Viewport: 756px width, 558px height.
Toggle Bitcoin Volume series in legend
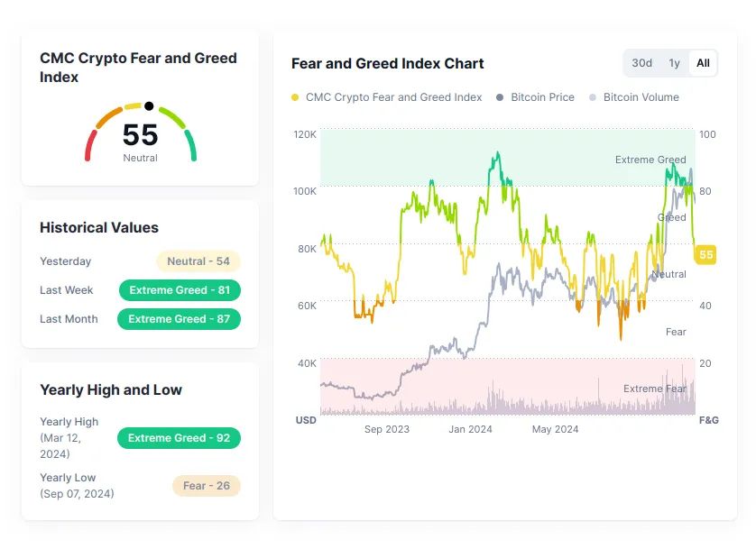click(x=641, y=97)
